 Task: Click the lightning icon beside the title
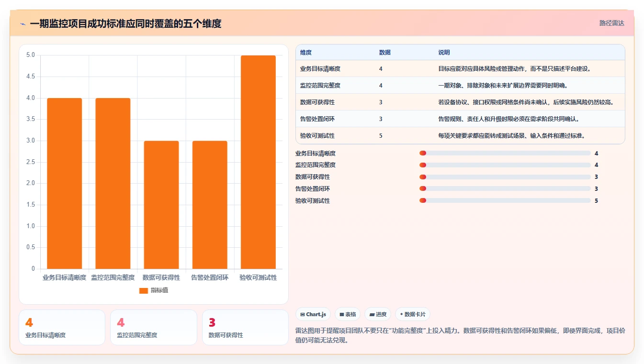point(23,24)
